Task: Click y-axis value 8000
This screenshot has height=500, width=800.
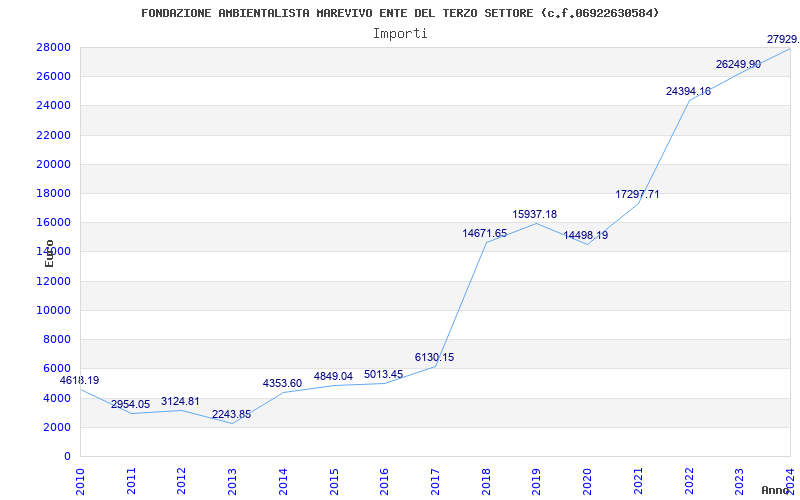Action: tap(56, 339)
